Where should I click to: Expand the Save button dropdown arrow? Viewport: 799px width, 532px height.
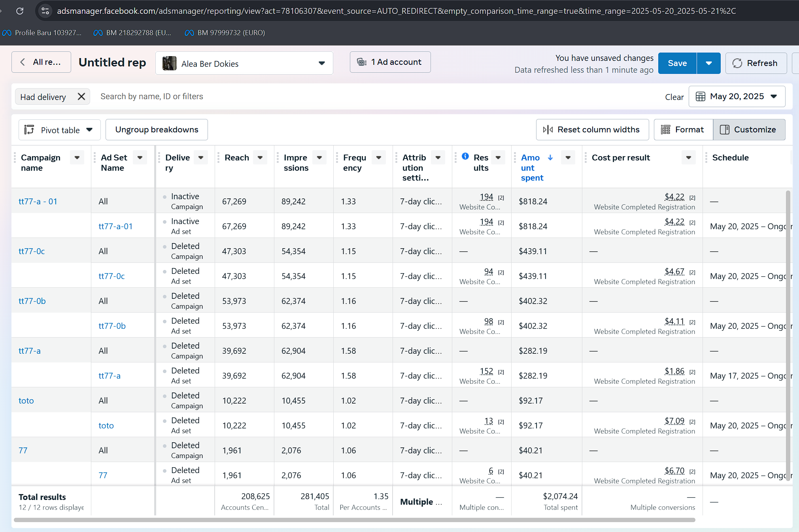tap(708, 63)
